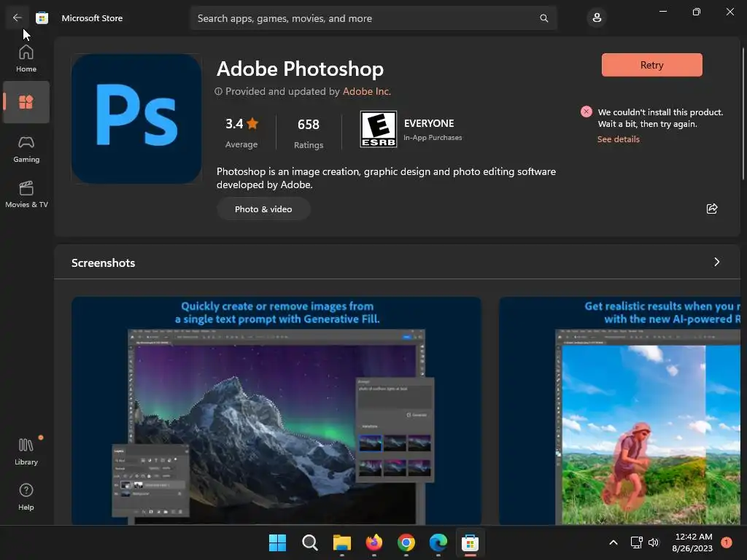747x560 pixels.
Task: Open Help in the sidebar
Action: pyautogui.click(x=26, y=497)
